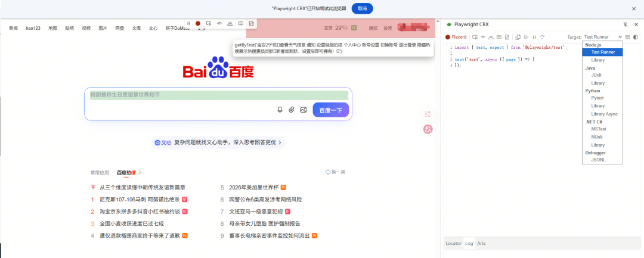644x258 pixels.
Task: Click the drag gripper on floating overlay toolbar
Action: [188, 24]
